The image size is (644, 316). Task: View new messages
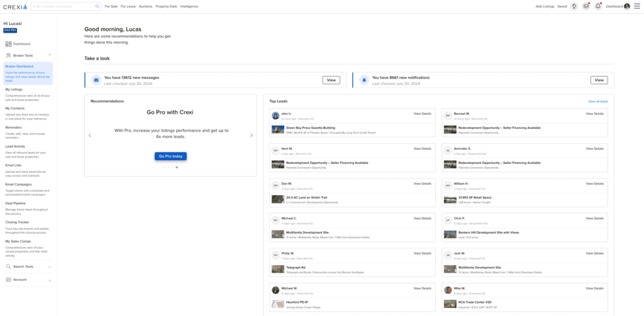(331, 80)
